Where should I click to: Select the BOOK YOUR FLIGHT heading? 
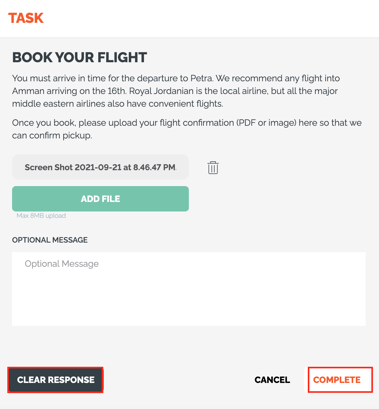[79, 57]
